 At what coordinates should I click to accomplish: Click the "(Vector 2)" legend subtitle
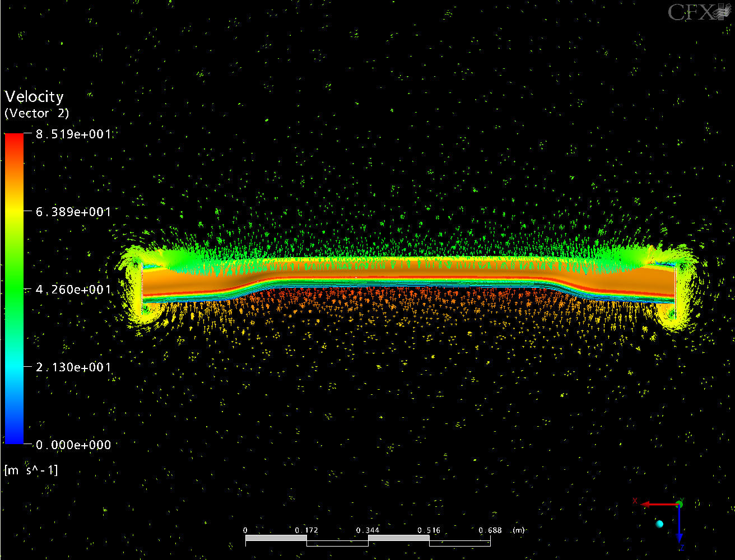point(37,113)
